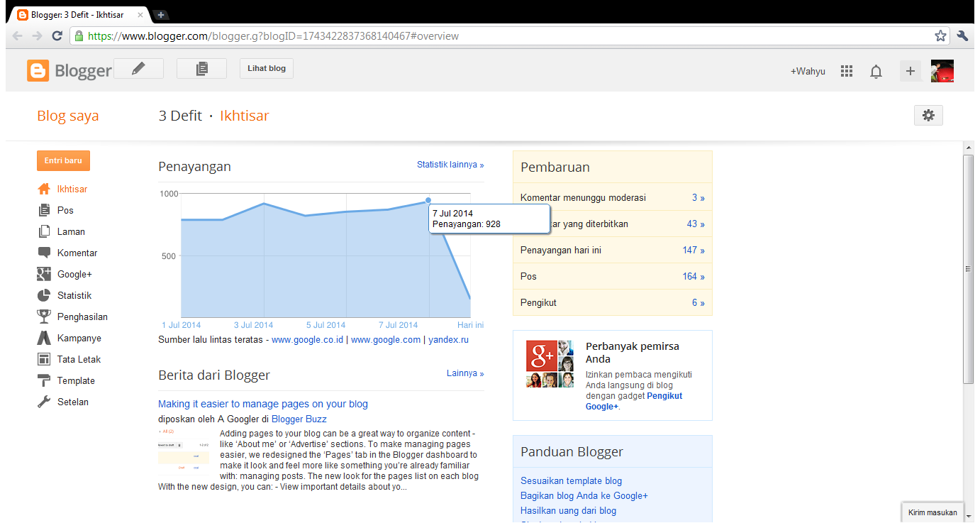The width and height of the screenshot is (980, 528).
Task: Click the Kampanye AdWords icon
Action: (x=44, y=338)
